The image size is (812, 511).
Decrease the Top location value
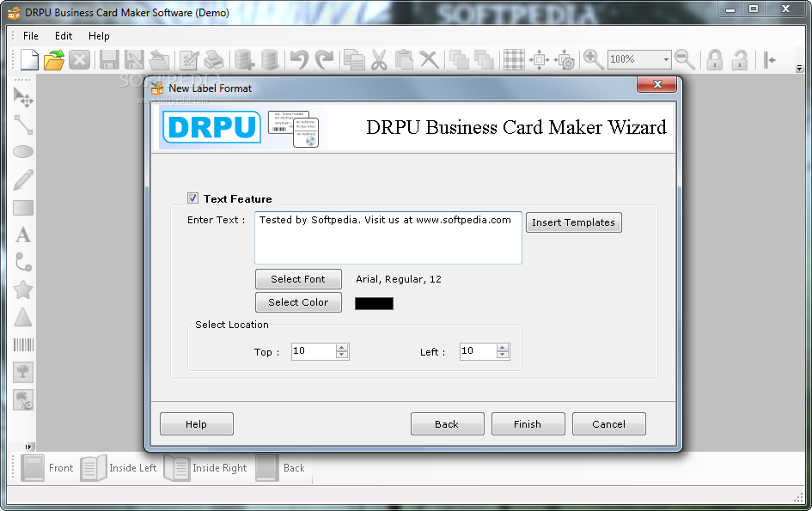point(342,356)
